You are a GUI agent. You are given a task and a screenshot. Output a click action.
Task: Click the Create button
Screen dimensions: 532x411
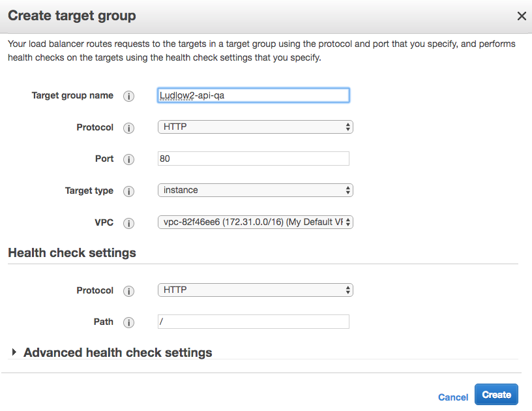pyautogui.click(x=496, y=394)
